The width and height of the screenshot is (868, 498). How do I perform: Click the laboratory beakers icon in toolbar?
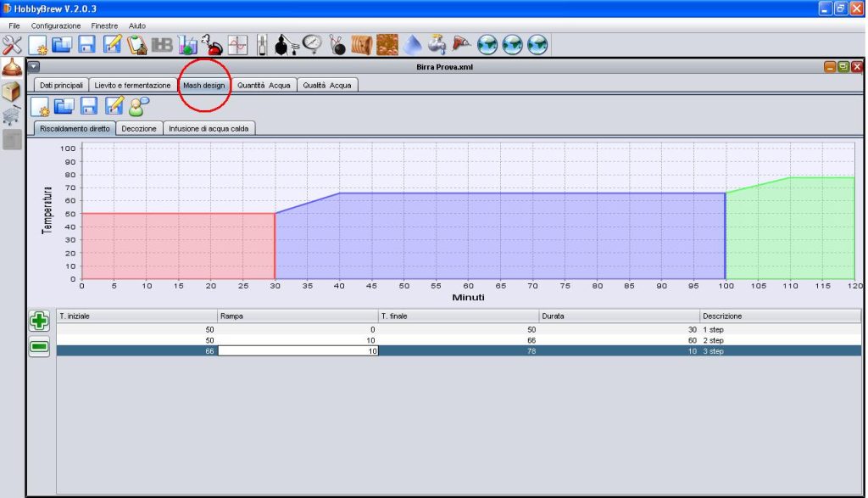coord(187,45)
